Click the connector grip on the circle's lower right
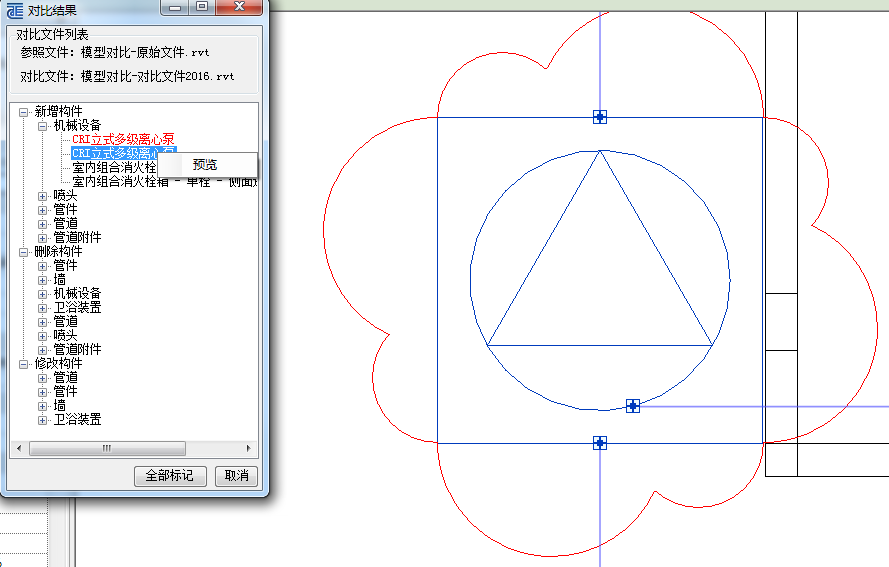Viewport: 889px width, 567px height. 633,406
